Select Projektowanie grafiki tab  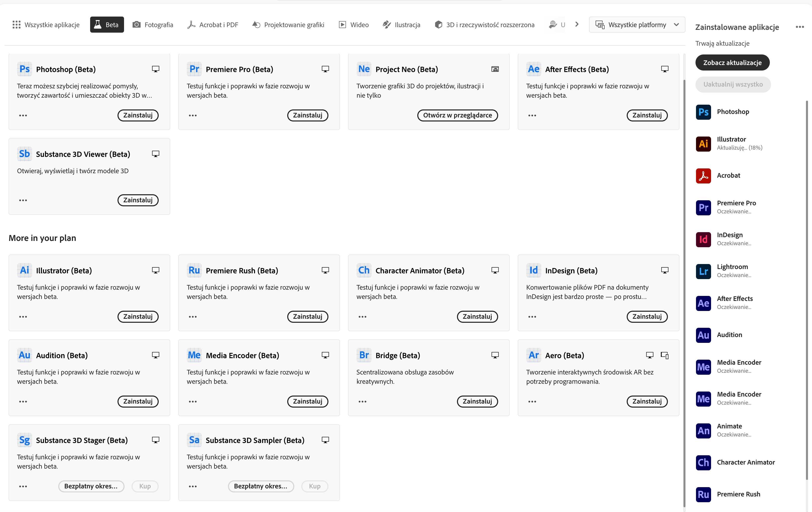coord(288,25)
